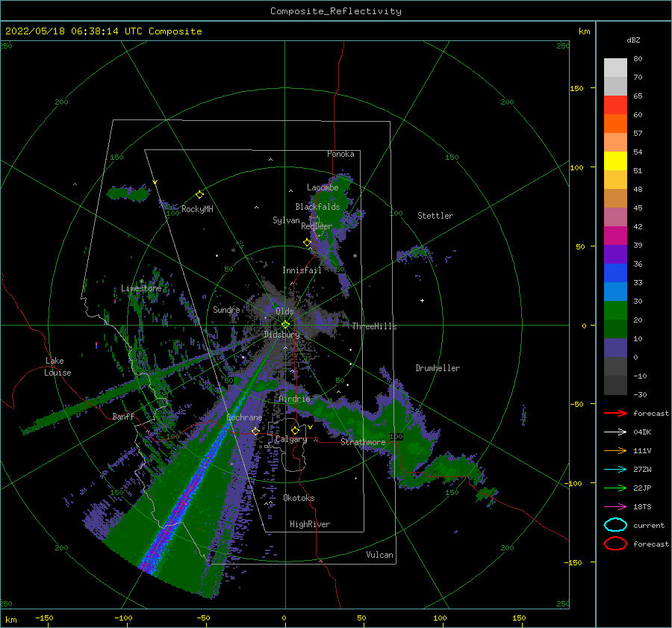Click the yellow diamond marker near RockyMH
This screenshot has width=672, height=628.
(199, 195)
